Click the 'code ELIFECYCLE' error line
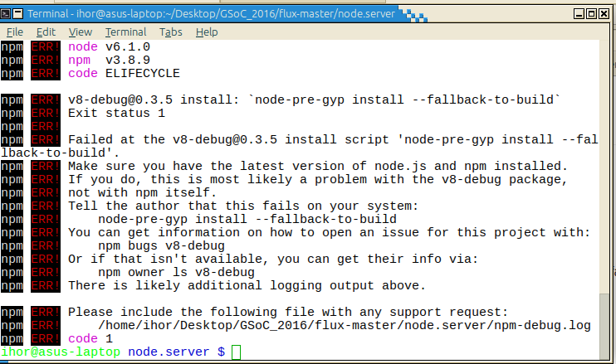This screenshot has width=616, height=364. point(112,73)
